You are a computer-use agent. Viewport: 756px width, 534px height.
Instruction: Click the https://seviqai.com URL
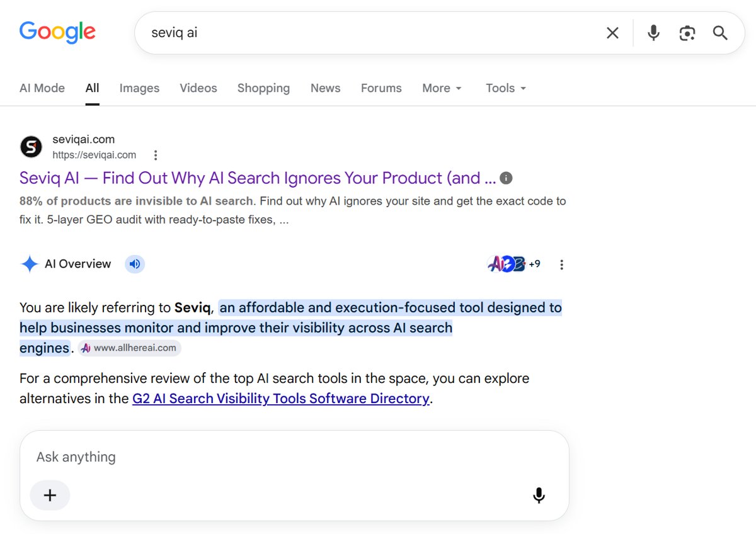pos(94,155)
